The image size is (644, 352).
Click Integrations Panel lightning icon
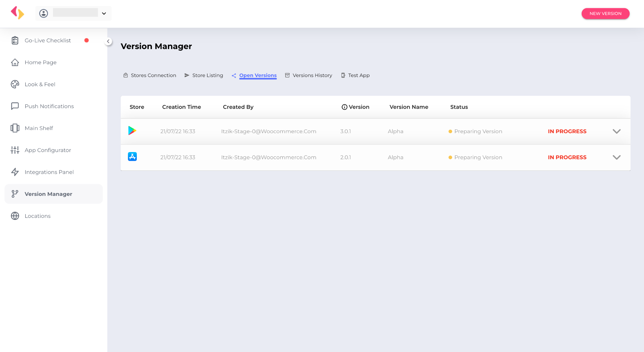(x=15, y=172)
